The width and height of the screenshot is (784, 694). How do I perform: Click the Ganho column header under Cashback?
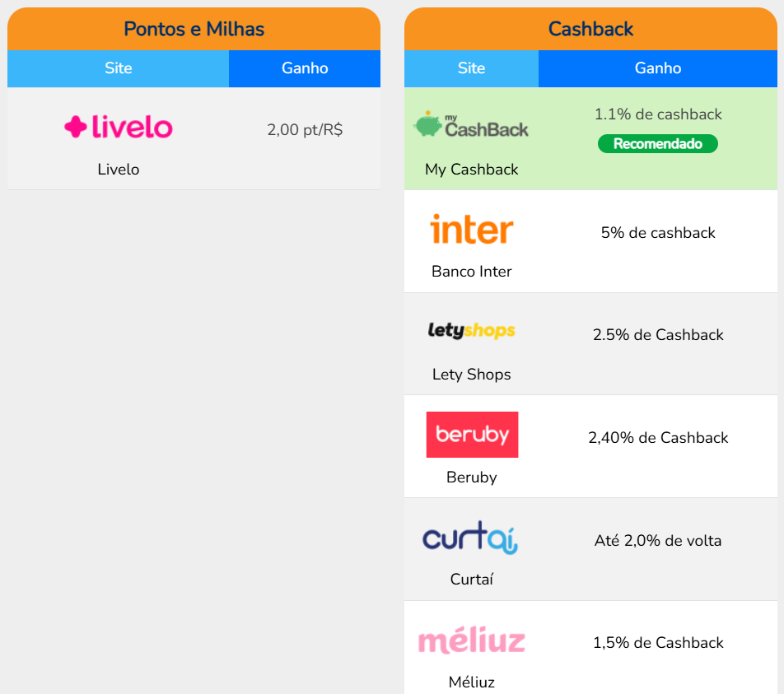coord(657,68)
